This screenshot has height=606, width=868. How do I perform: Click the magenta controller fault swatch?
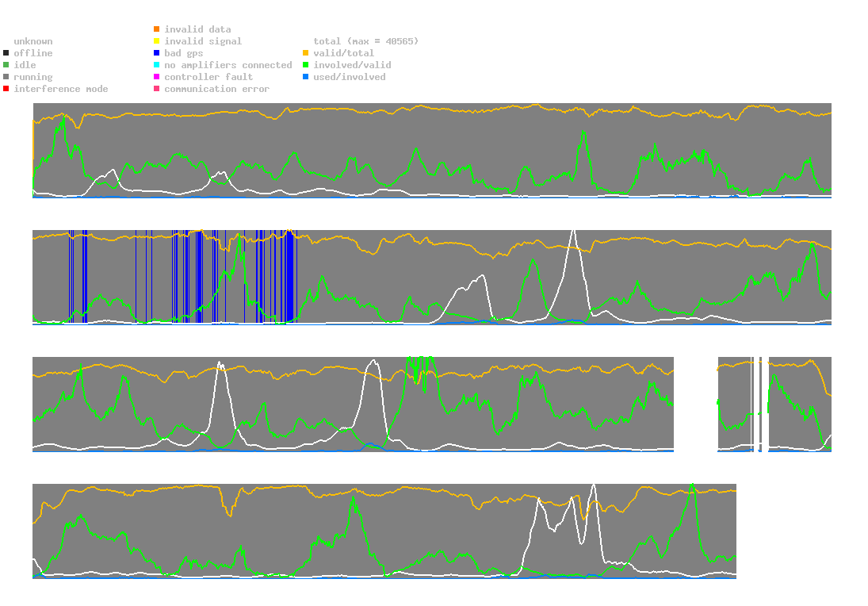pyautogui.click(x=157, y=77)
